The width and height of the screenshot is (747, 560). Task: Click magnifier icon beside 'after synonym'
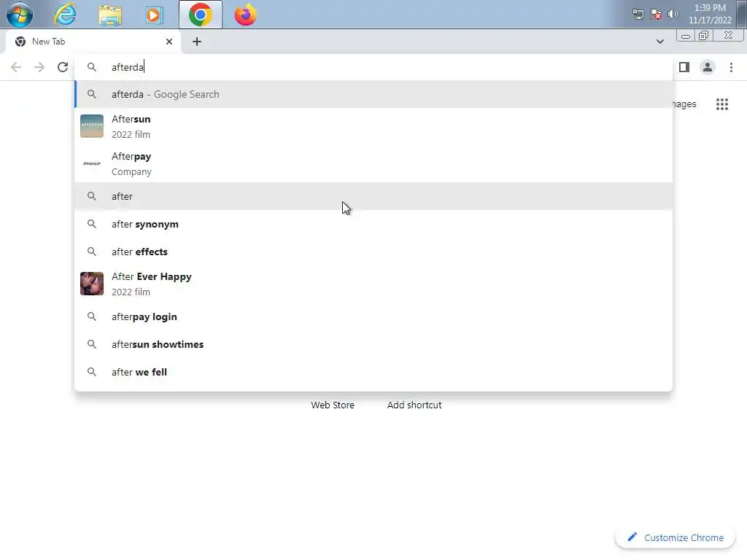coord(92,224)
